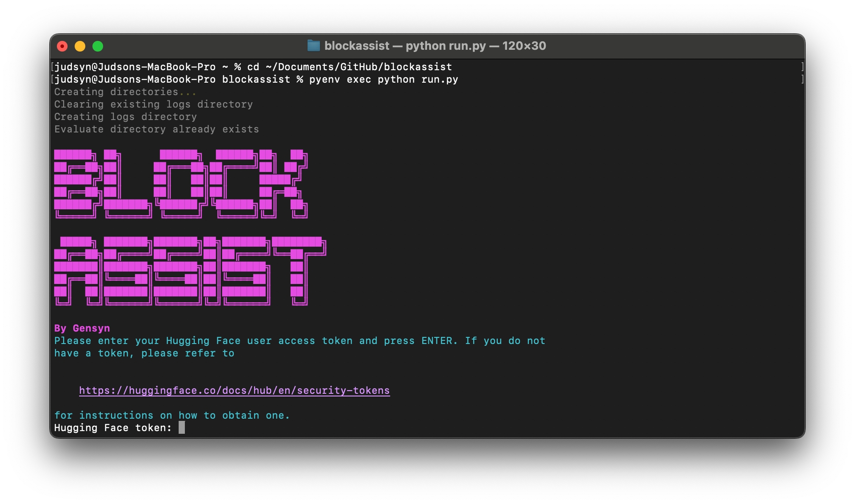Click the 'have a token, please refer to' line
The height and width of the screenshot is (504, 855).
pos(144,353)
